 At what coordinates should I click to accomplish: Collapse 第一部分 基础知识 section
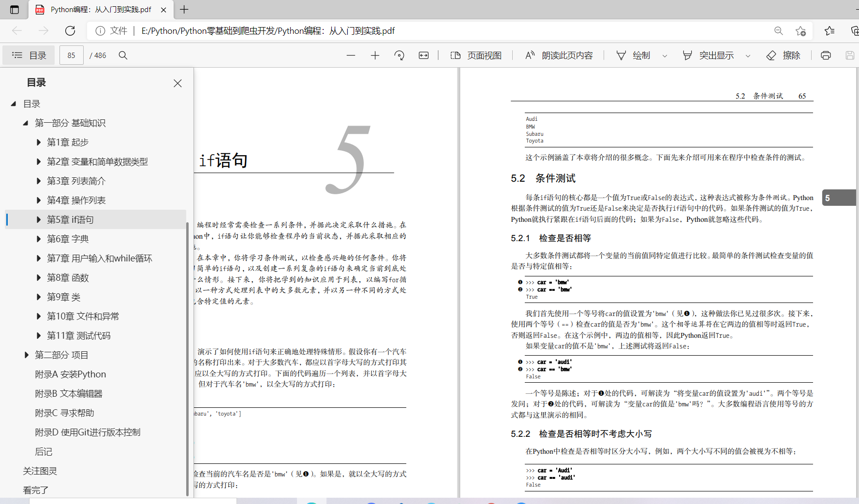pyautogui.click(x=26, y=123)
